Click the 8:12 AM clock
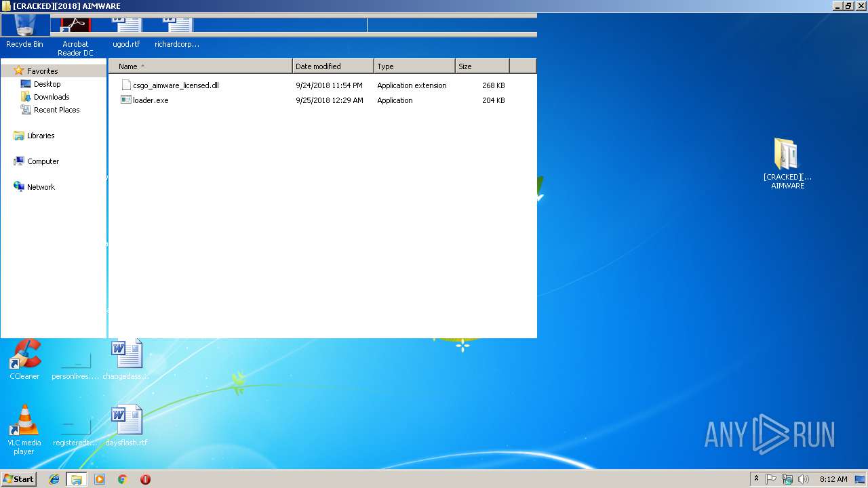This screenshot has width=868, height=488. coord(833,479)
